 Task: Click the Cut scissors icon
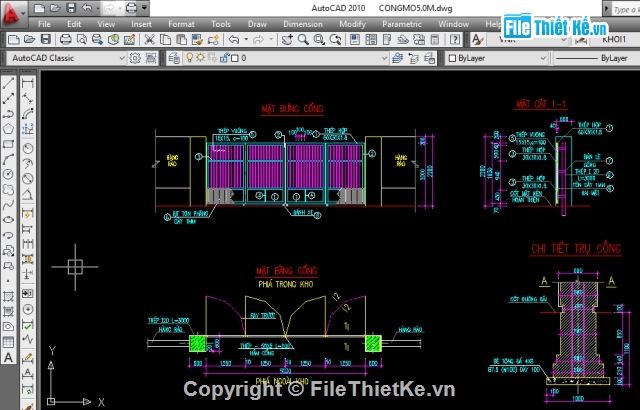click(x=150, y=40)
